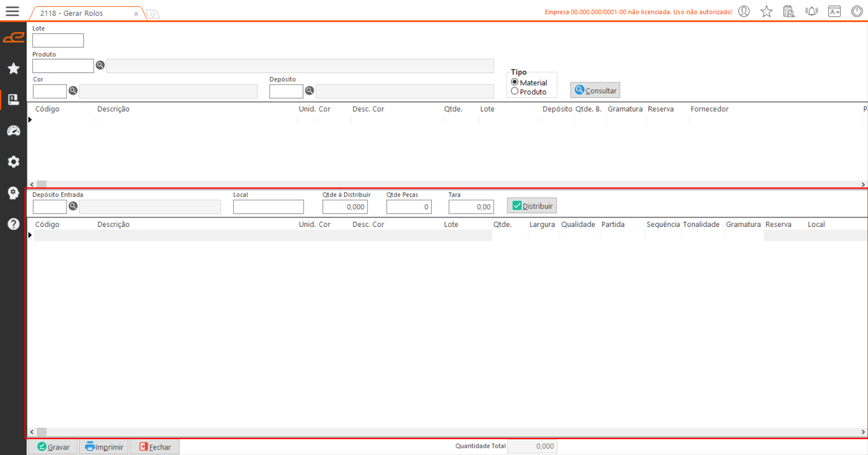Click the user profile icon
This screenshot has width=868, height=455.
click(x=744, y=11)
